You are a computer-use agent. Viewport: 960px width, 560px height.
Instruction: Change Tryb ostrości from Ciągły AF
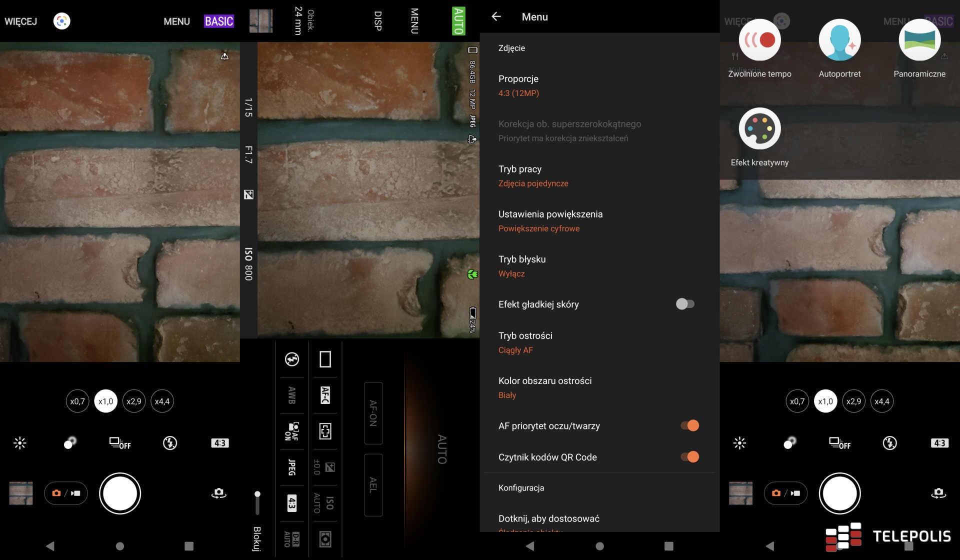pyautogui.click(x=525, y=342)
